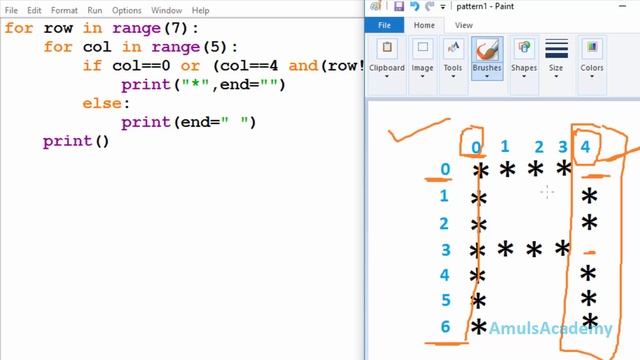This screenshot has height=360, width=640.
Task: Click the Save icon in Paint's quick access toolbar
Action: click(399, 6)
